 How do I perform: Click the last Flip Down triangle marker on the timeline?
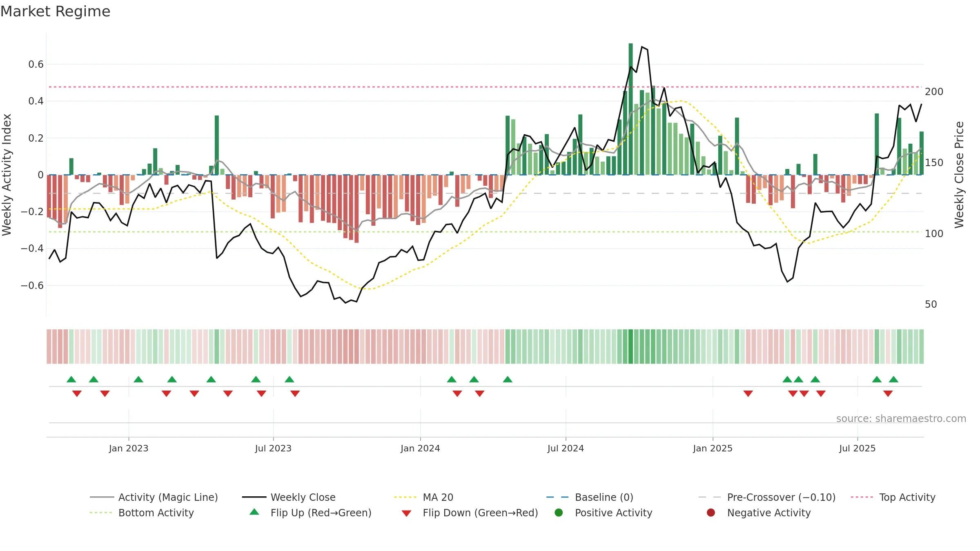pos(888,393)
